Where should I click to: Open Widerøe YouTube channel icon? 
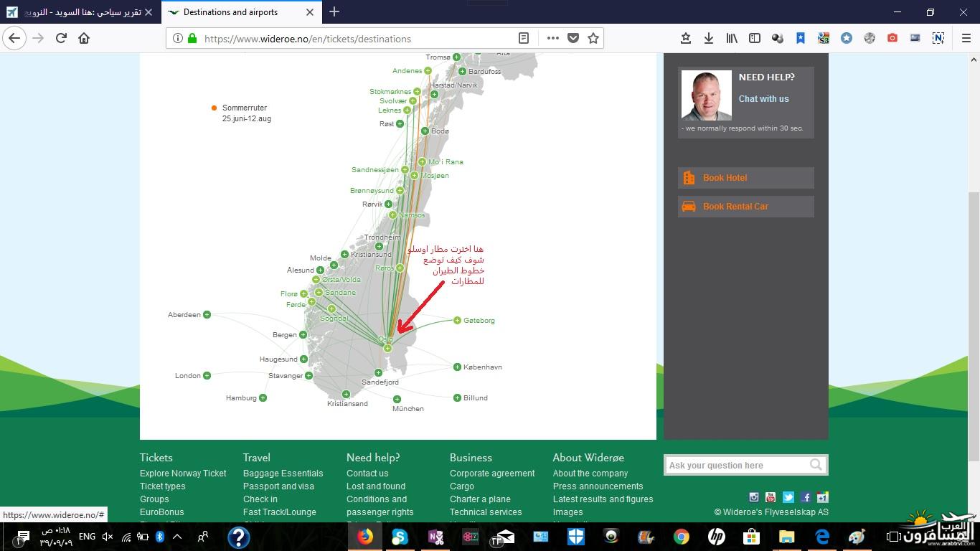pos(771,496)
